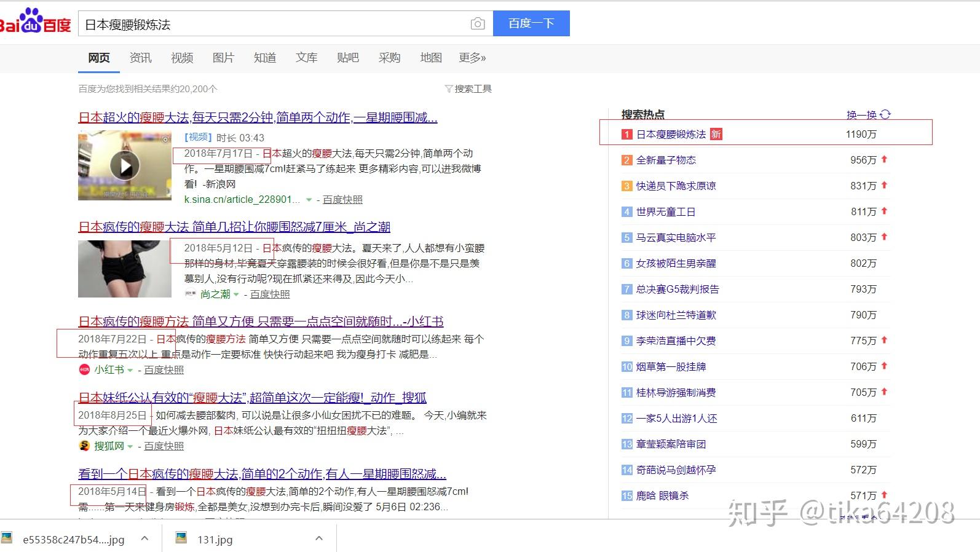Expand arrow beside 小红书 source
Image resolution: width=980 pixels, height=552 pixels.
pos(130,370)
